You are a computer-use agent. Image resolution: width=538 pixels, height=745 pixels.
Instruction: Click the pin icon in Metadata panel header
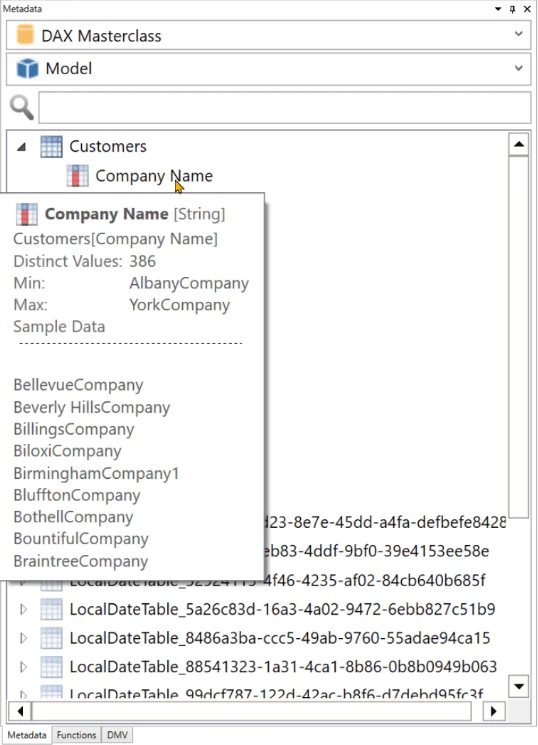click(x=512, y=9)
